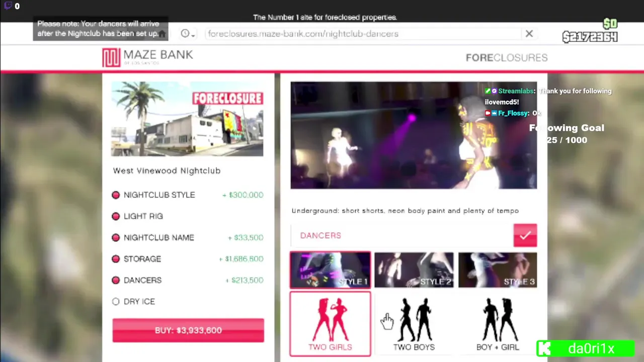This screenshot has width=644, height=362.
Task: Click the '+ $1,686,600' Storage price
Action: (241, 259)
